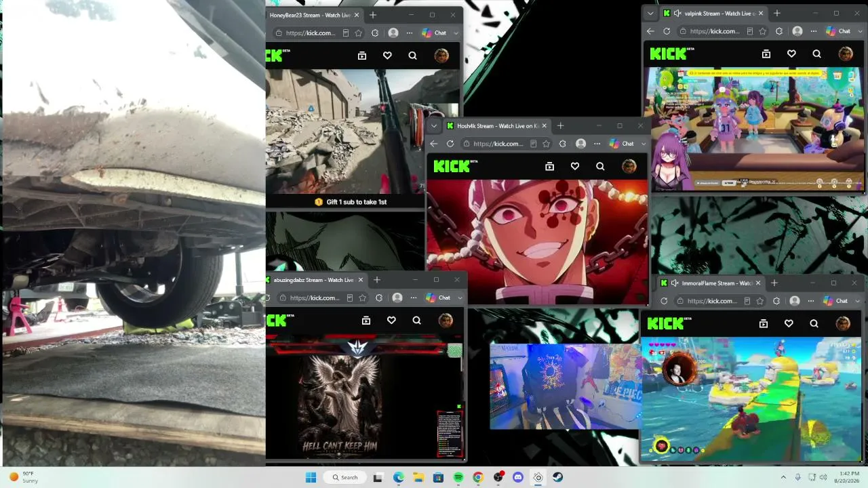Open search in the valpink Kick window
Image resolution: width=868 pixels, height=488 pixels.
click(816, 54)
